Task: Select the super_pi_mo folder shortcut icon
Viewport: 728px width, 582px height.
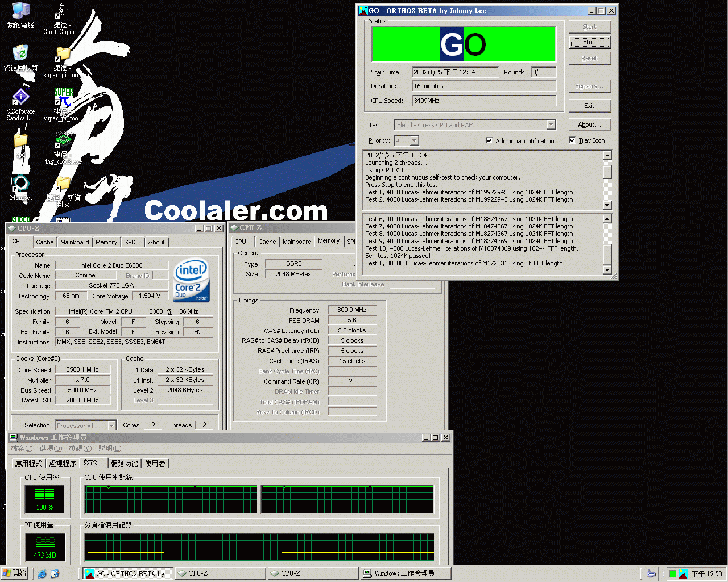Action: coord(63,55)
